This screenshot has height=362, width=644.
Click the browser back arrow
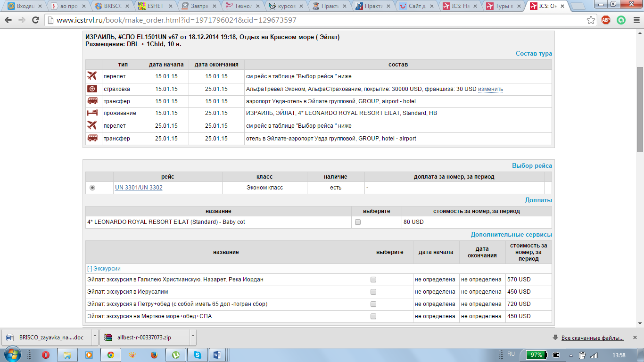tap(9, 20)
